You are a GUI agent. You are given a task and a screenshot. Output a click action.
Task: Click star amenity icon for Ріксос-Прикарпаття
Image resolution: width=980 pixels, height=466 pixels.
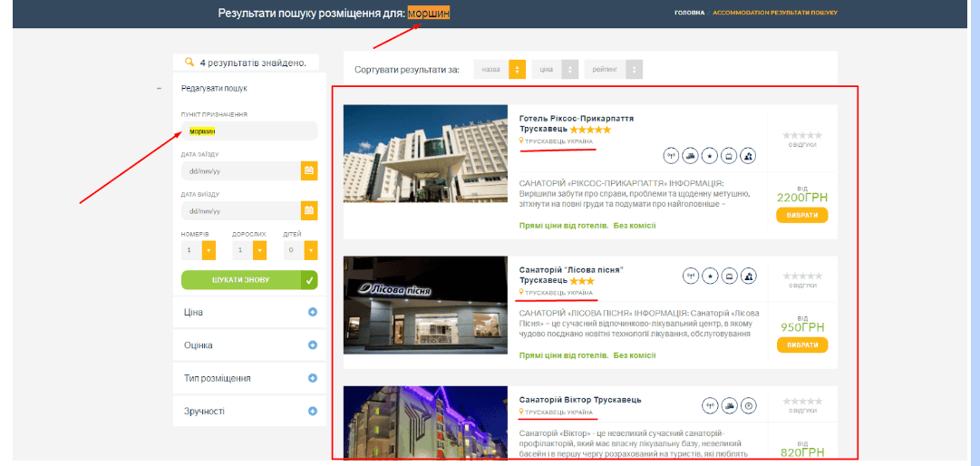(x=709, y=156)
